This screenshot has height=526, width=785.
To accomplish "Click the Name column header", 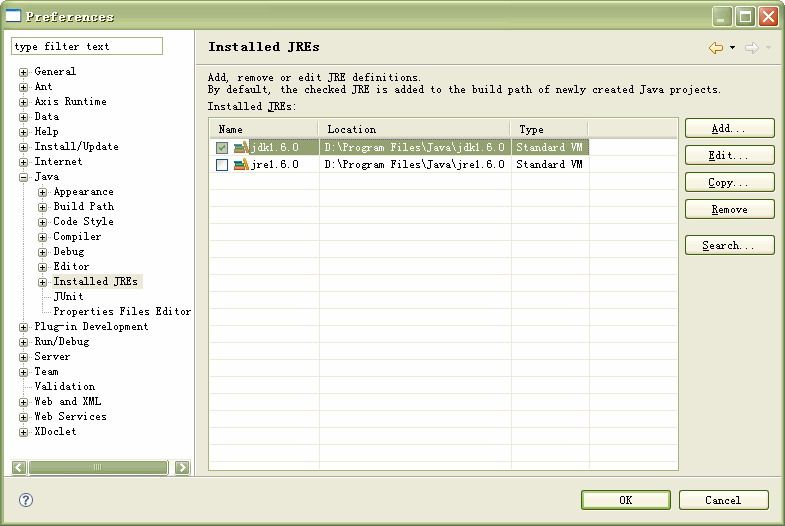I will pos(263,129).
